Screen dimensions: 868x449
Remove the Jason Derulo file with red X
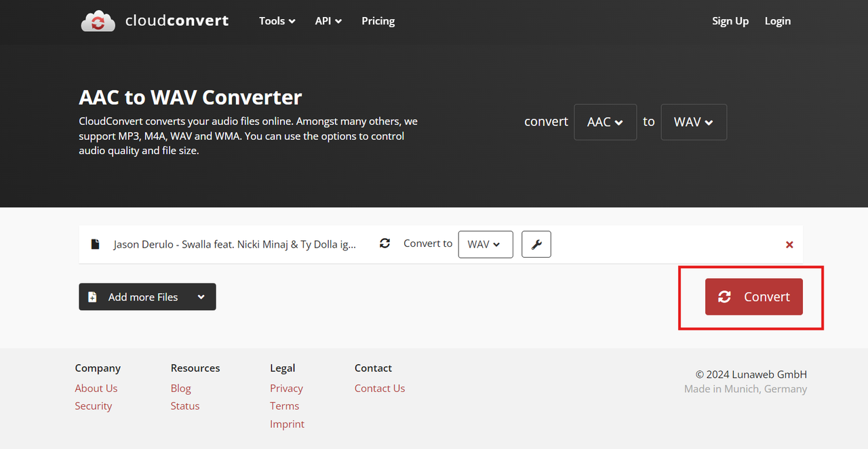[x=789, y=245]
